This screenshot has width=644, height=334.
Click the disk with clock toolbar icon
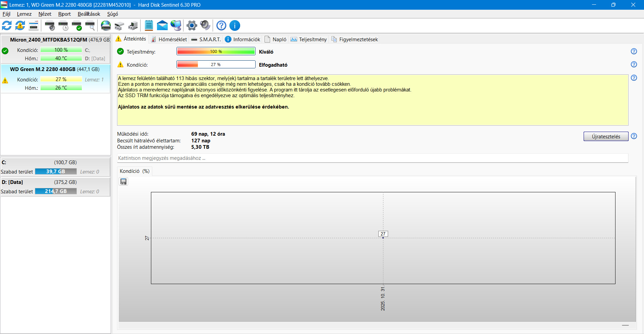pyautogui.click(x=63, y=25)
